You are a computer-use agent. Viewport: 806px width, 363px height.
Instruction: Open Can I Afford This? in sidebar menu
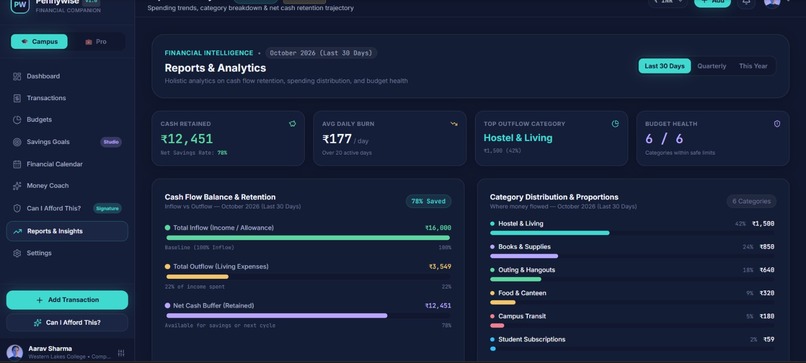(67, 208)
